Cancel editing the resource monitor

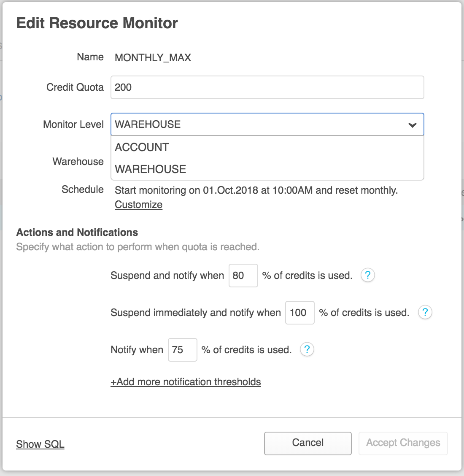308,443
